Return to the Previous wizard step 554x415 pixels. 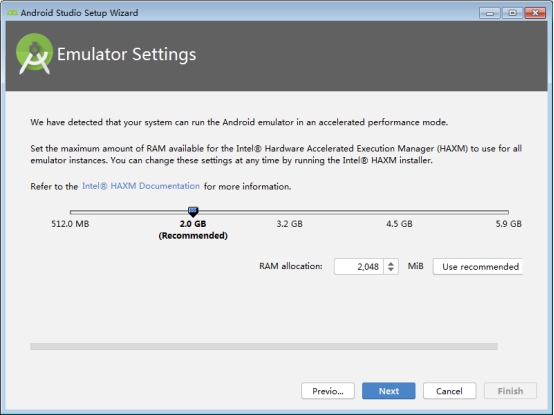pos(328,391)
